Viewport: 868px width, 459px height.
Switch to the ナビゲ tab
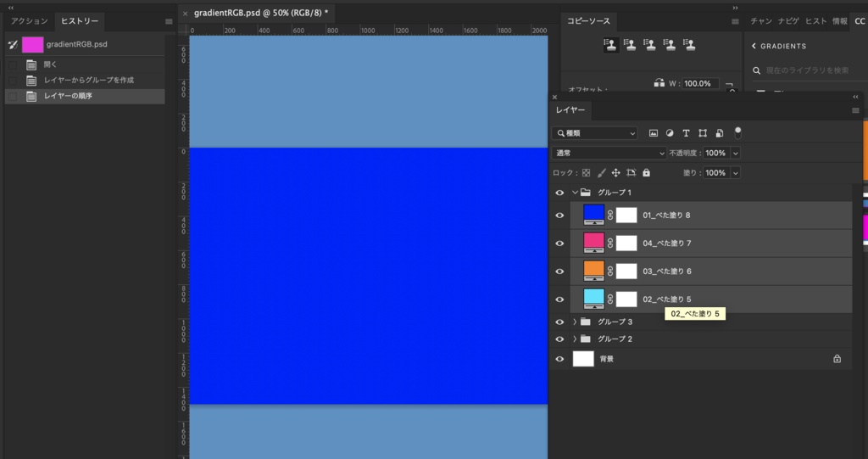coord(788,21)
